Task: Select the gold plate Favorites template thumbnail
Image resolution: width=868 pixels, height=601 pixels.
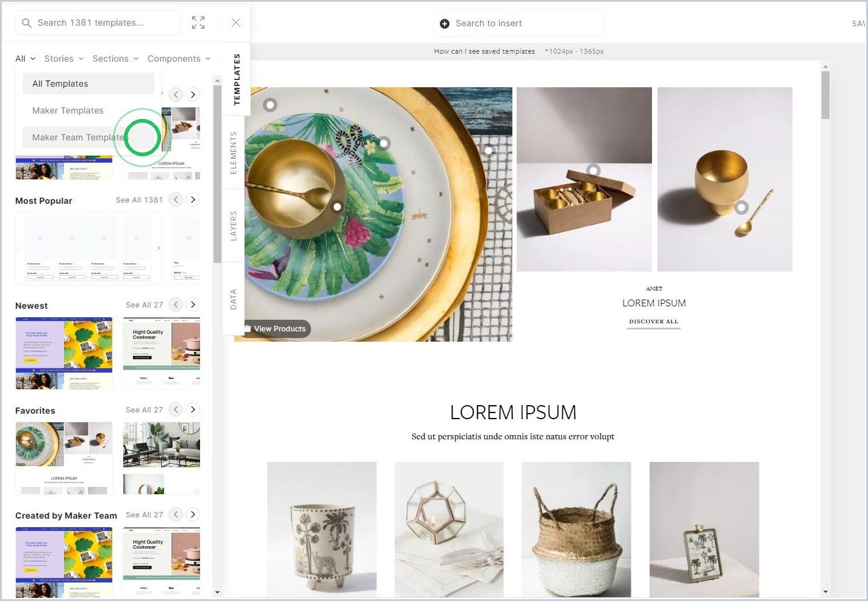Action: [x=64, y=458]
